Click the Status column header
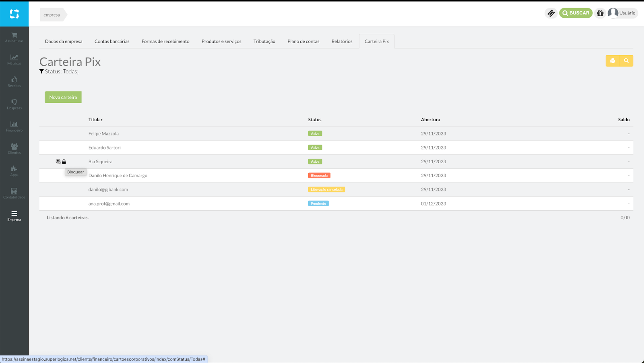Viewport: 644px width, 363px height. click(x=315, y=120)
